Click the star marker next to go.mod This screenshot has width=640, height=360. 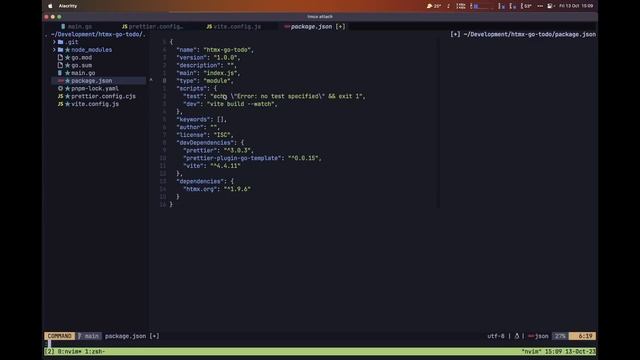pyautogui.click(x=68, y=58)
